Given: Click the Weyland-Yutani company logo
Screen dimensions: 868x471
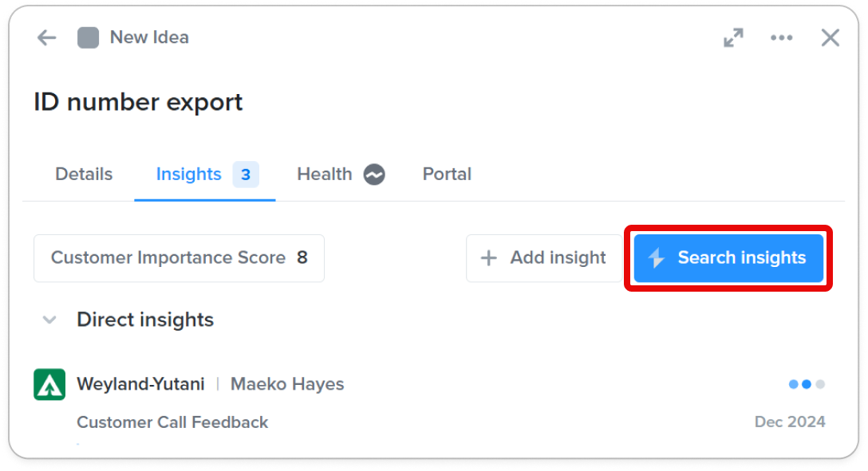Looking at the screenshot, I should pyautogui.click(x=49, y=384).
